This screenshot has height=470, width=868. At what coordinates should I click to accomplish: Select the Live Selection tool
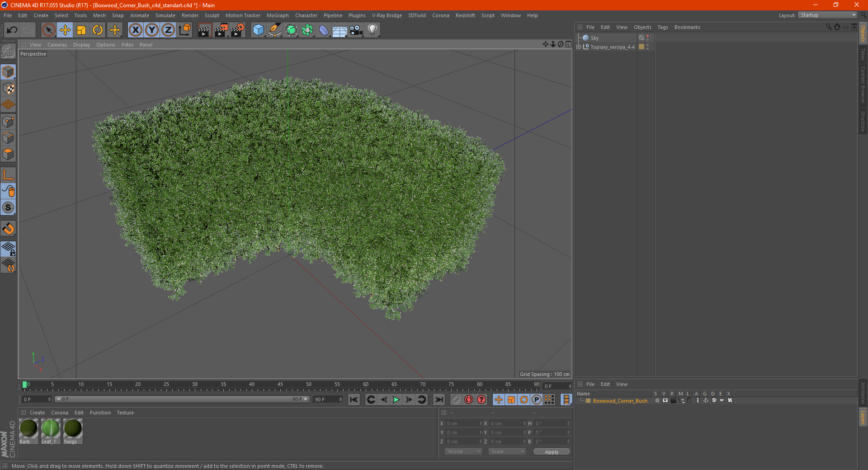[x=48, y=30]
